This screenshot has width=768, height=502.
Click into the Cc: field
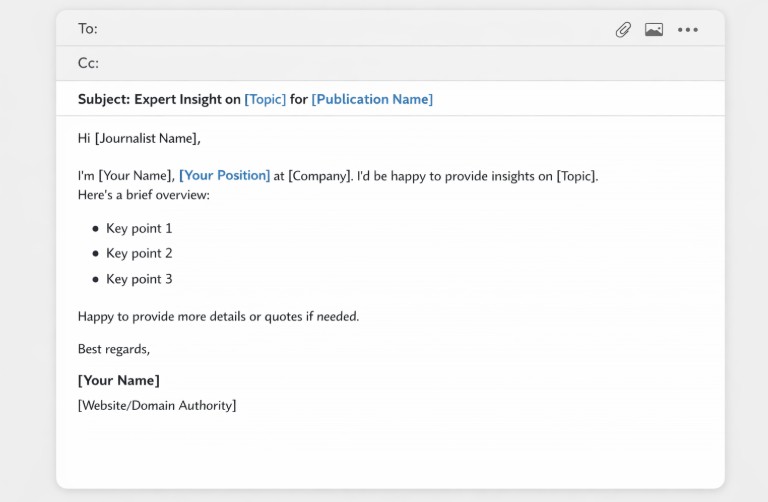[350, 63]
